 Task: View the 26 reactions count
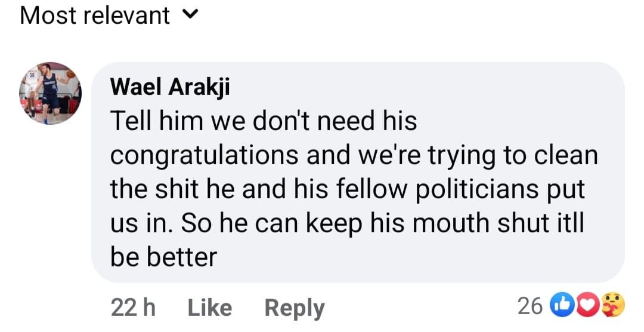click(x=530, y=306)
